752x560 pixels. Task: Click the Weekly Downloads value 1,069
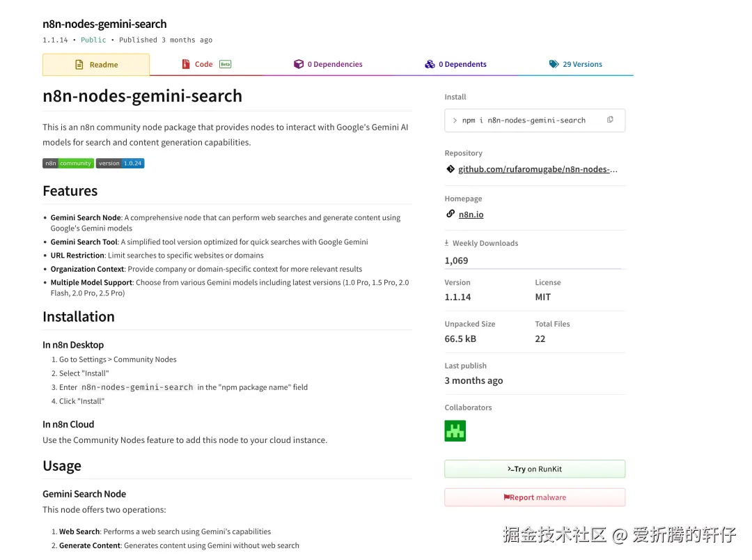click(456, 260)
